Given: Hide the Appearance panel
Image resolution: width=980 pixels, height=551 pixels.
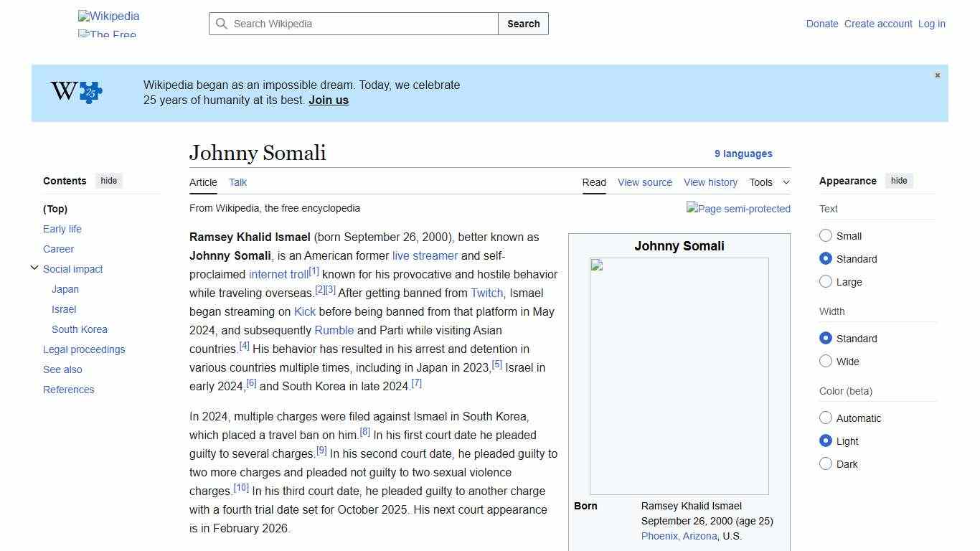Looking at the screenshot, I should tap(899, 181).
